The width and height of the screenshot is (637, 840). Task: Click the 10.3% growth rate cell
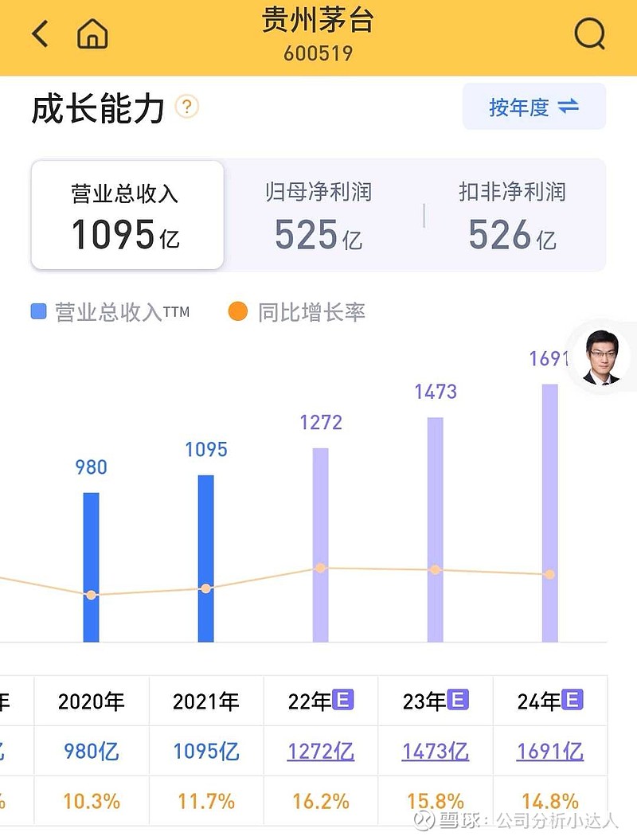click(91, 802)
